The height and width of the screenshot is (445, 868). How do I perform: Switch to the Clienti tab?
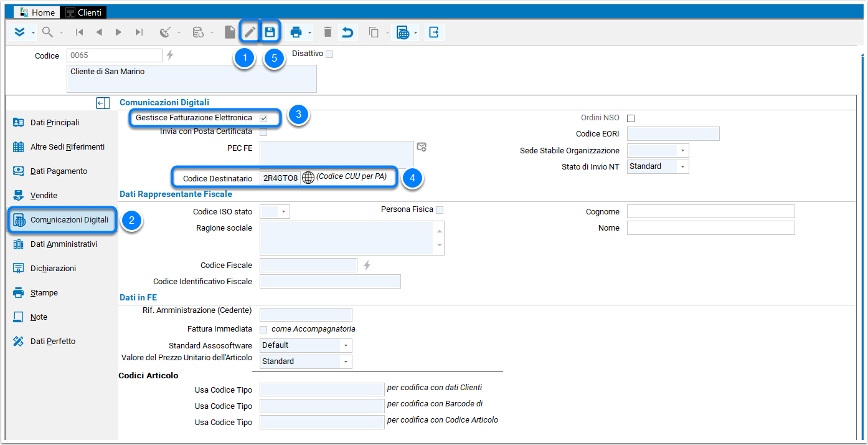[x=84, y=12]
